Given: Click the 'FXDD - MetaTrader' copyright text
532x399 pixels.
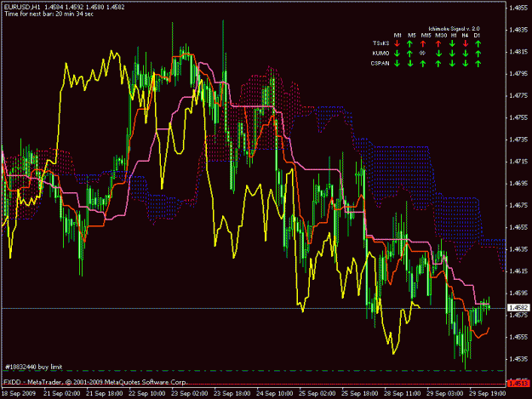Looking at the screenshot, I should click(95, 382).
